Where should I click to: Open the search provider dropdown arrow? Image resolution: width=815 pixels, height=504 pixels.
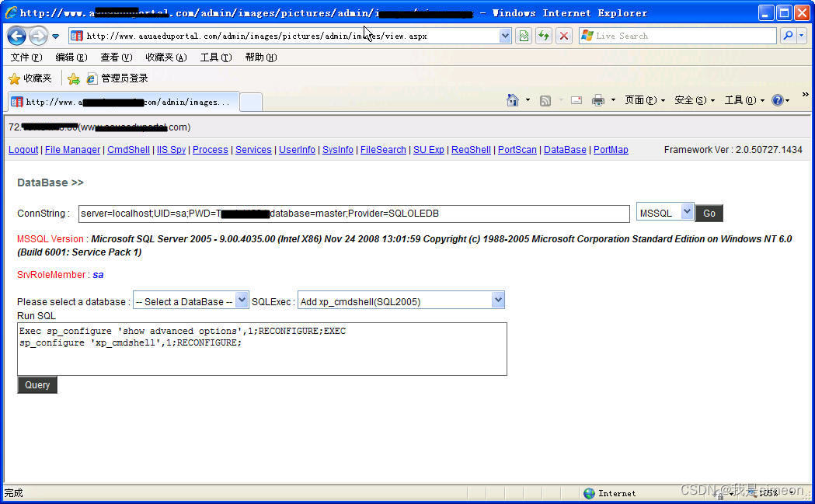[802, 36]
